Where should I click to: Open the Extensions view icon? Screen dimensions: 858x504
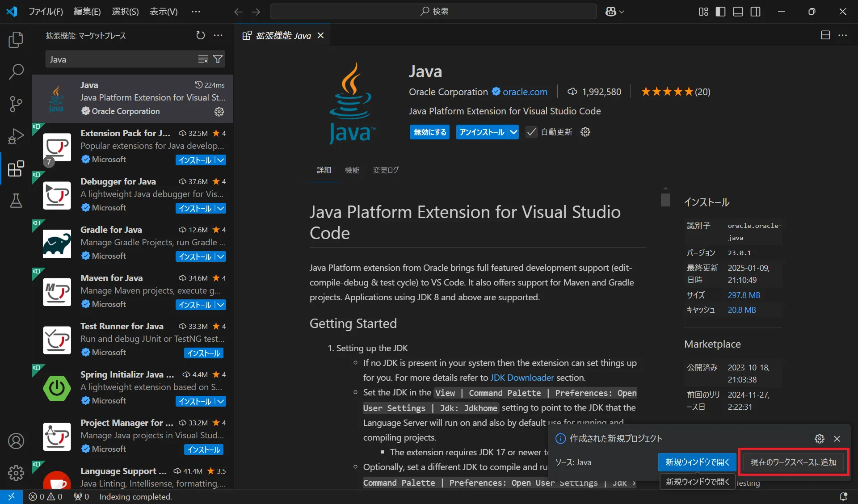coord(16,168)
